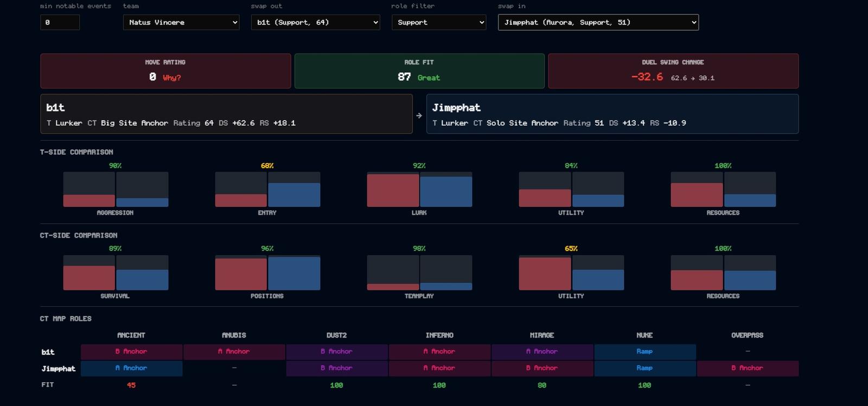Image resolution: width=868 pixels, height=406 pixels.
Task: Click the min notable events input field
Action: 60,22
